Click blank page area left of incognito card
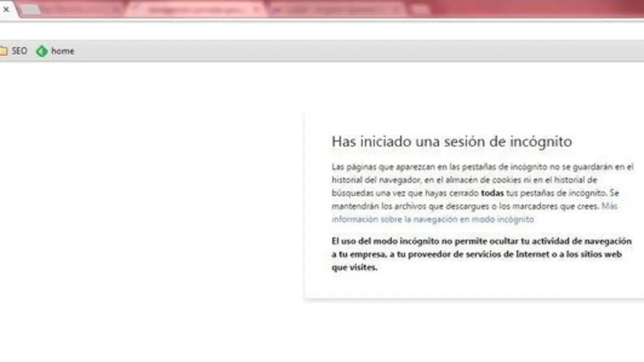644x362 pixels. click(151, 201)
